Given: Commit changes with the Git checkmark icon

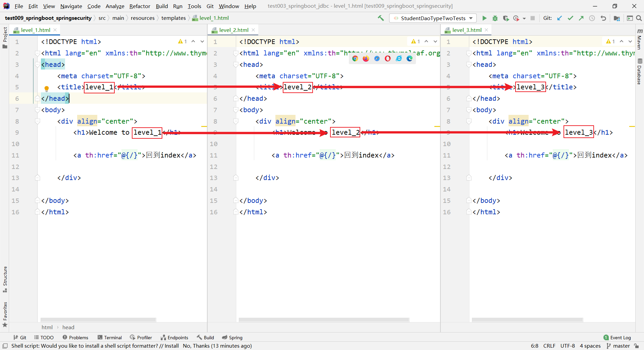Looking at the screenshot, I should click(570, 18).
